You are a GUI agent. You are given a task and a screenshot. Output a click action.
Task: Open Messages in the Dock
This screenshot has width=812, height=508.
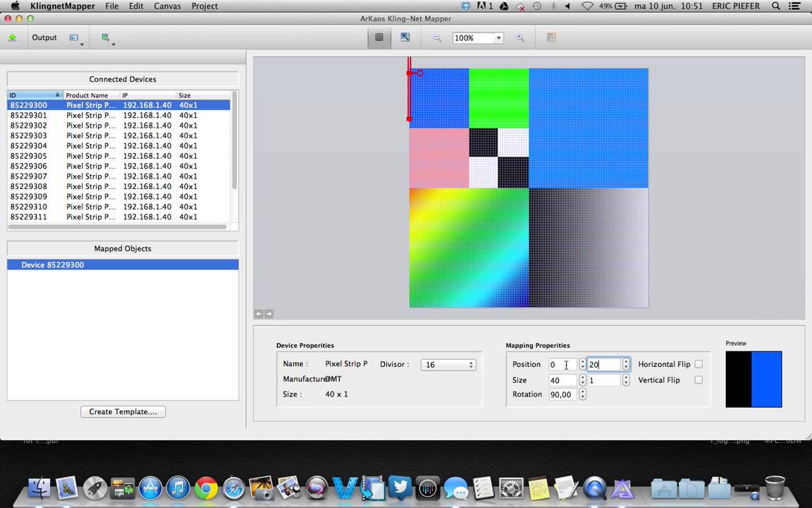click(x=456, y=488)
